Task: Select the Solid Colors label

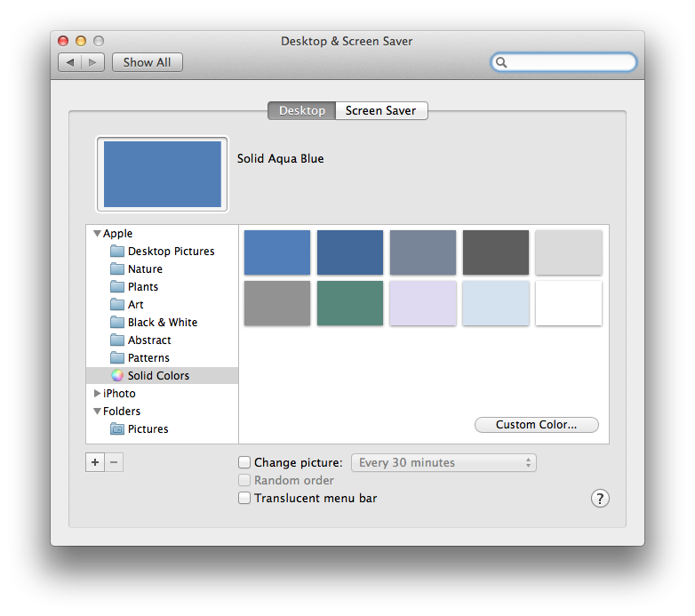Action: coord(158,375)
